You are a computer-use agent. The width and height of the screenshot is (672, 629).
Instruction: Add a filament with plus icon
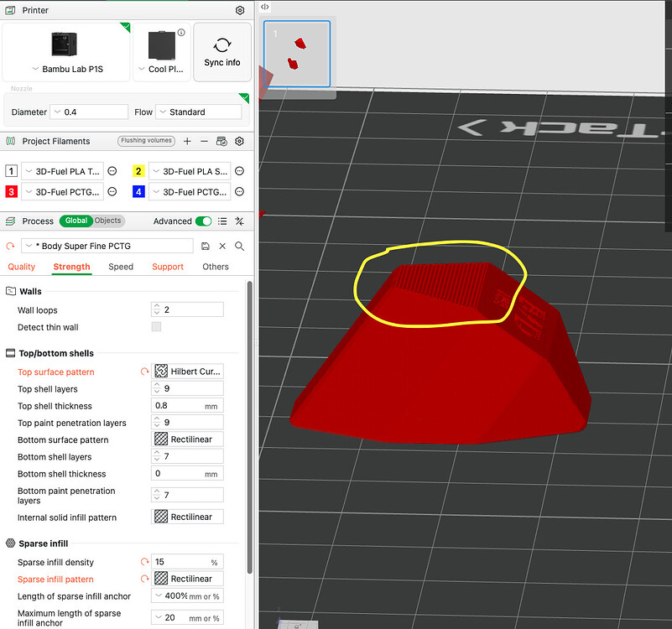(187, 141)
